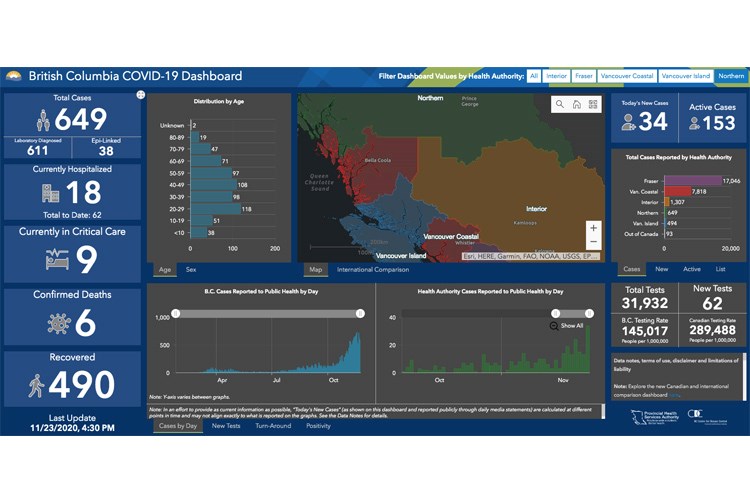Screen dimensions: 750x504
Task: Click the 20-29 age bar showing 118
Action: 216,209
